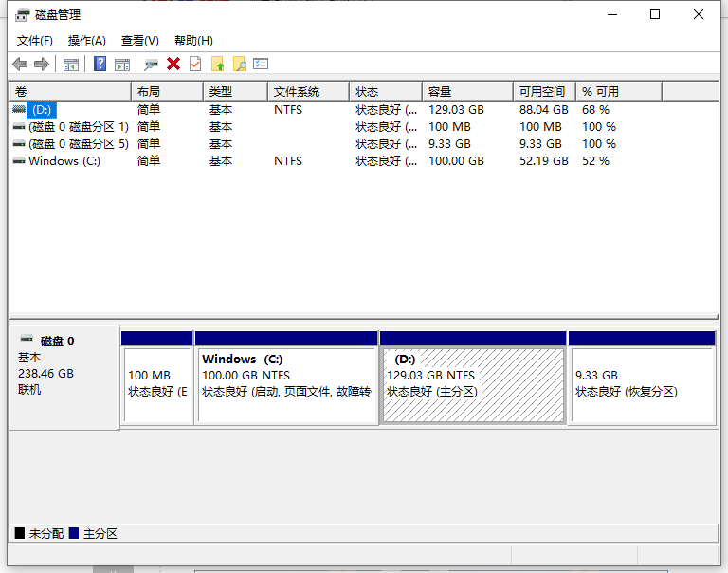Open the 查看(V) menu
The image size is (728, 573).
[x=139, y=41]
